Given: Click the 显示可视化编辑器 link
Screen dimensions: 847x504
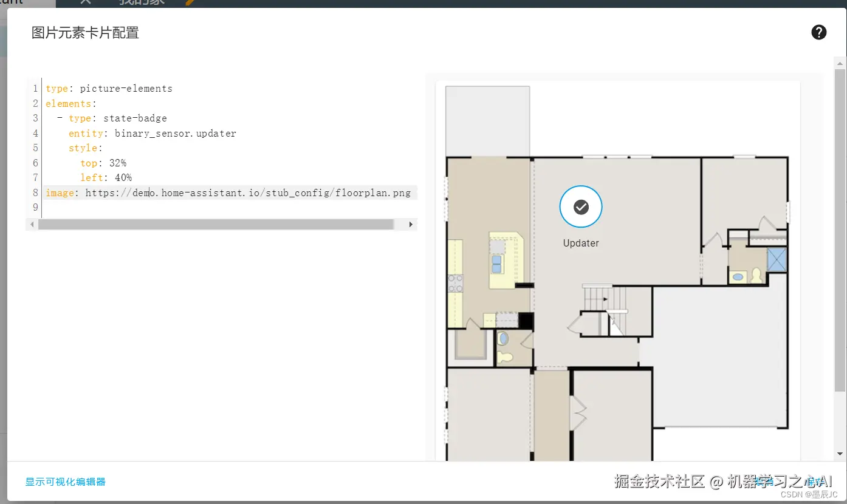Looking at the screenshot, I should [66, 482].
